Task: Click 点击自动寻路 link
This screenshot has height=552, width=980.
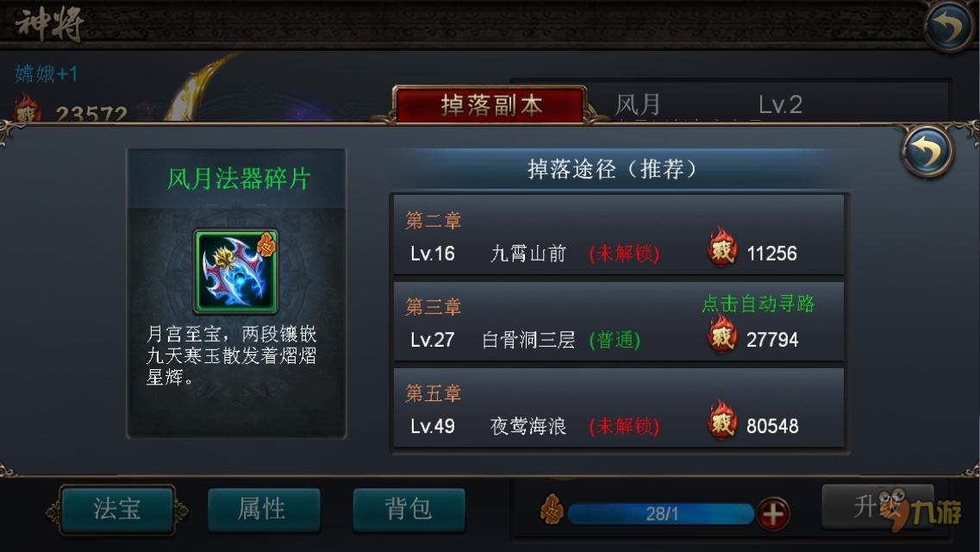Action: 758,304
